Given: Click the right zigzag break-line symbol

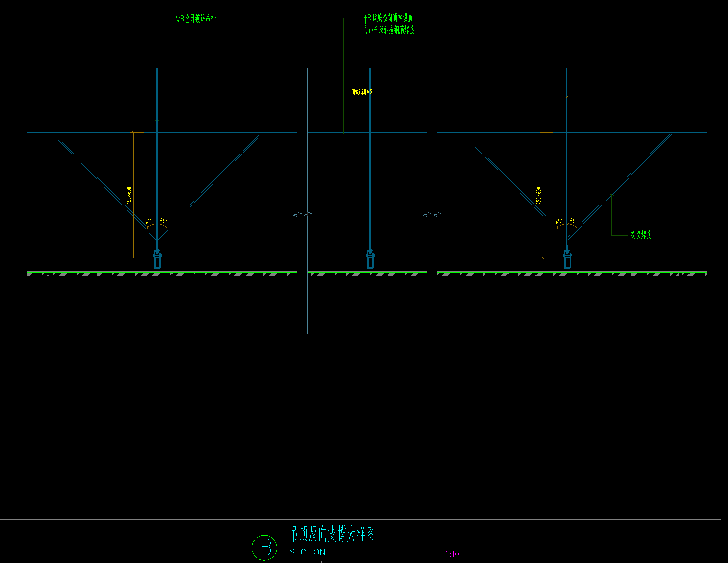Looking at the screenshot, I should tap(432, 214).
